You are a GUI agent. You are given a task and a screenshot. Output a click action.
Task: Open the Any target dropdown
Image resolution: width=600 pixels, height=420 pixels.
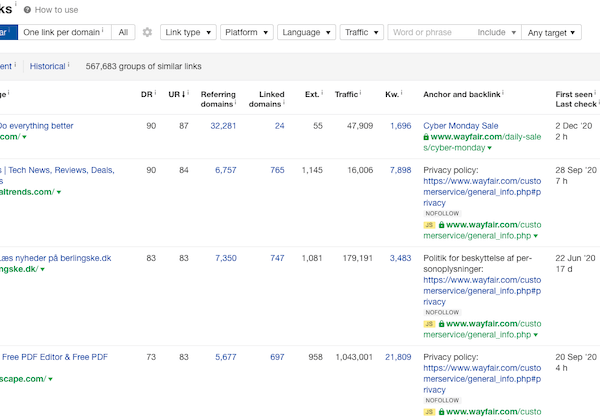pos(552,32)
